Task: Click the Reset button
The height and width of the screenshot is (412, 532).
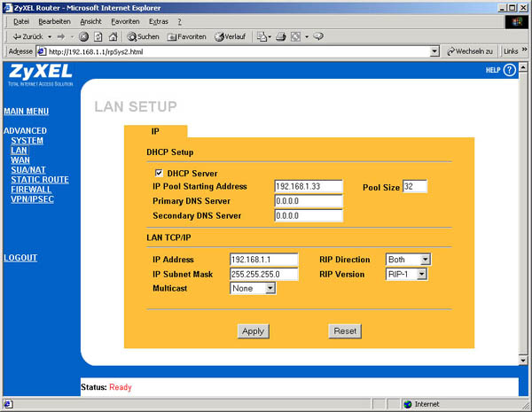Action: tap(345, 330)
